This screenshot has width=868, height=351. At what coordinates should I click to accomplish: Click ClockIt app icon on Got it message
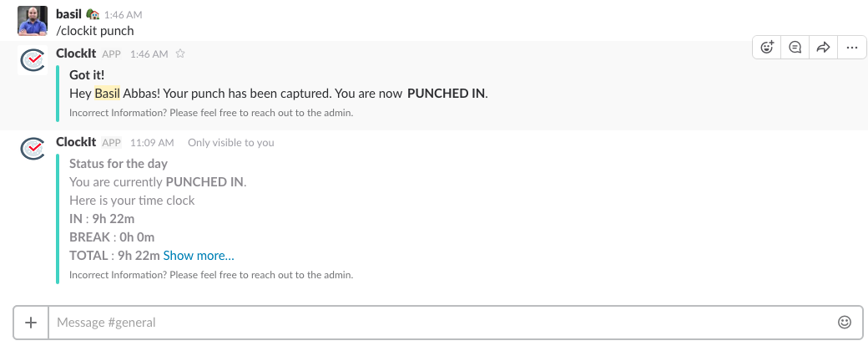[x=32, y=61]
